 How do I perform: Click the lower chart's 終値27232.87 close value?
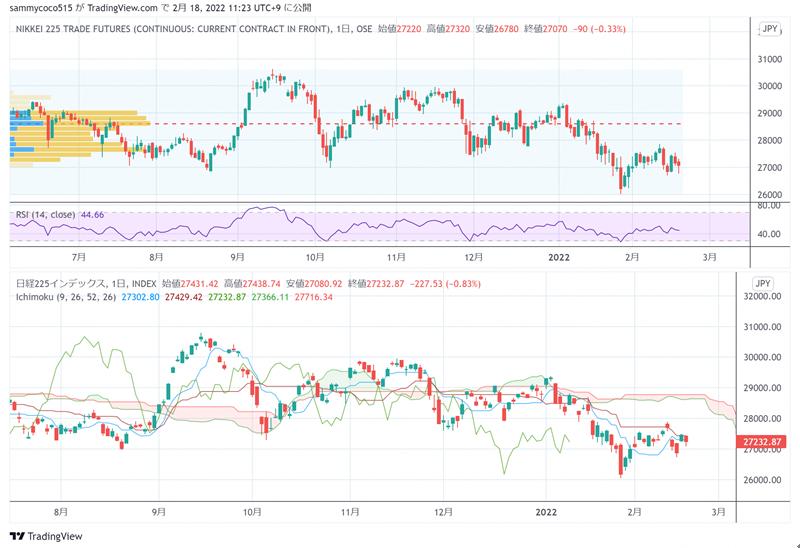(376, 284)
